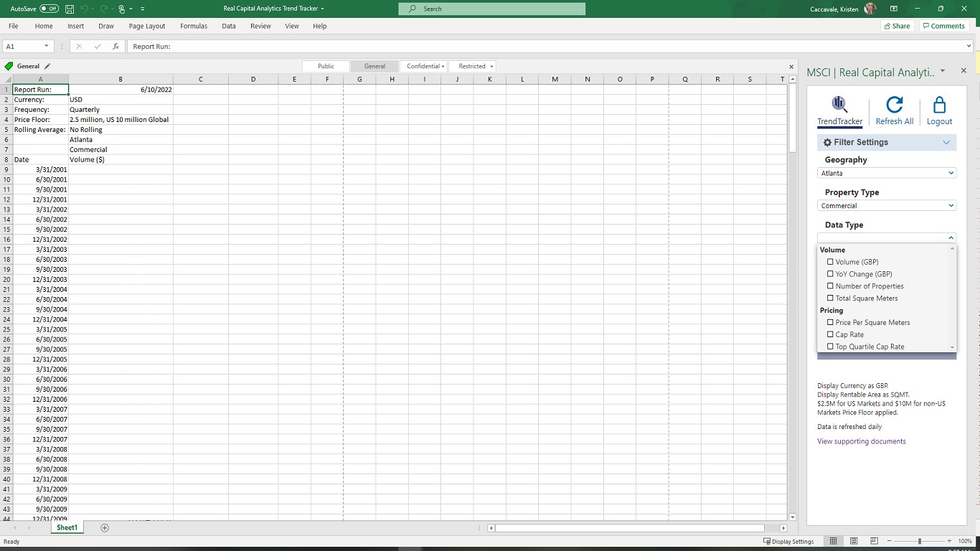The image size is (980, 551).
Task: Click the Undo arrow icon
Action: tap(85, 9)
